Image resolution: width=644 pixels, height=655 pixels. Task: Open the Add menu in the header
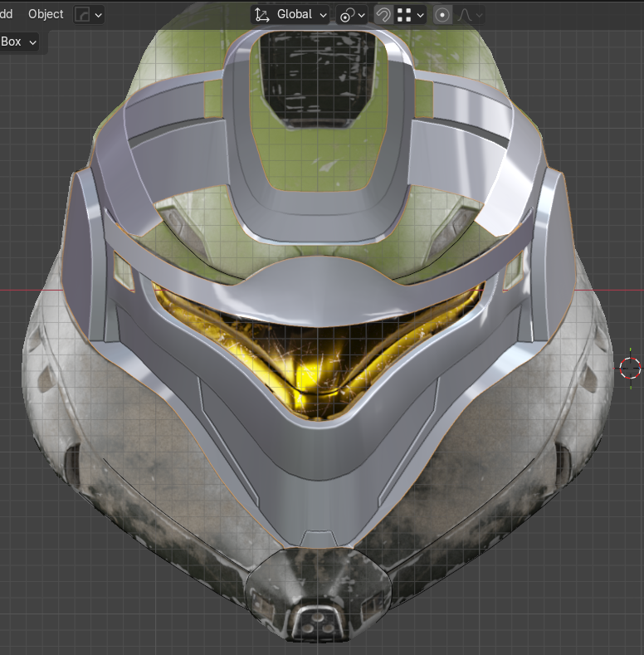[5, 14]
